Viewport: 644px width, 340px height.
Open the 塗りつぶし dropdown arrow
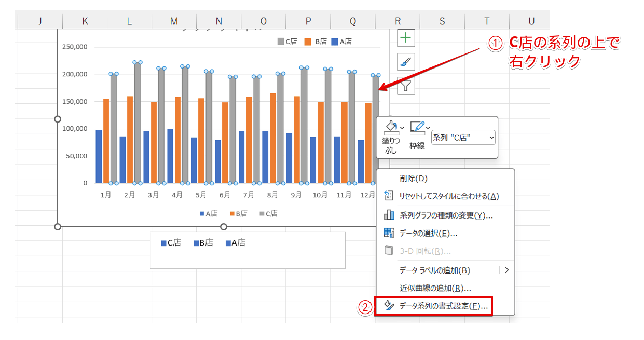(402, 127)
